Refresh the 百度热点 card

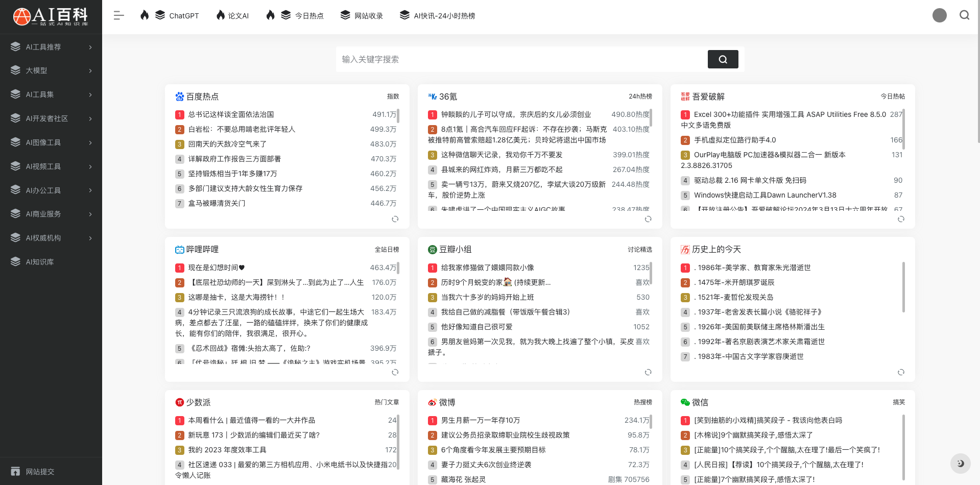coord(395,219)
